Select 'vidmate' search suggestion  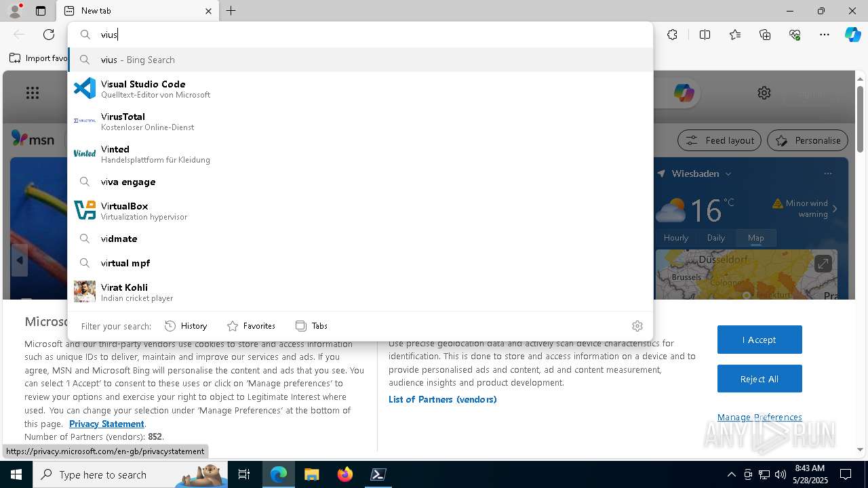[x=360, y=239]
